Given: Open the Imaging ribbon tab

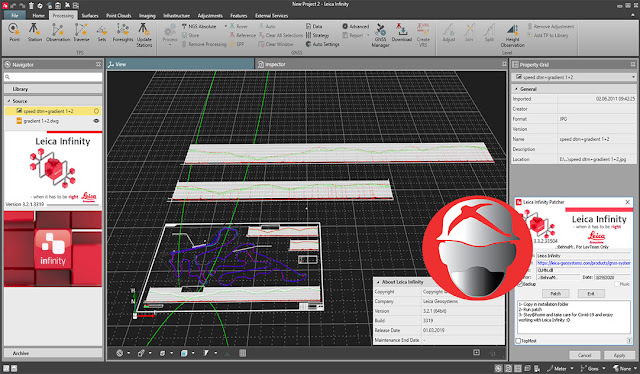Looking at the screenshot, I should click(x=147, y=16).
